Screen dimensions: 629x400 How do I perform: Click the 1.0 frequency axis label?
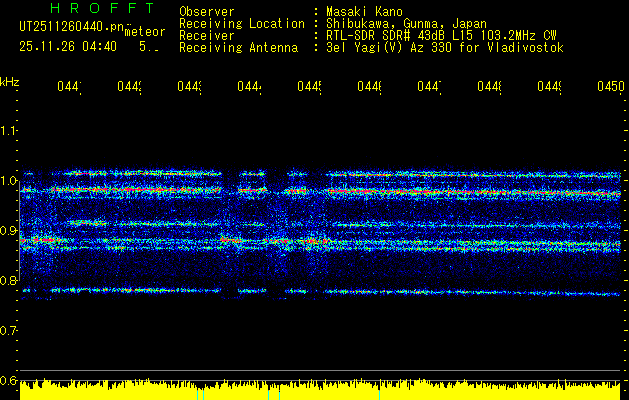point(8,181)
